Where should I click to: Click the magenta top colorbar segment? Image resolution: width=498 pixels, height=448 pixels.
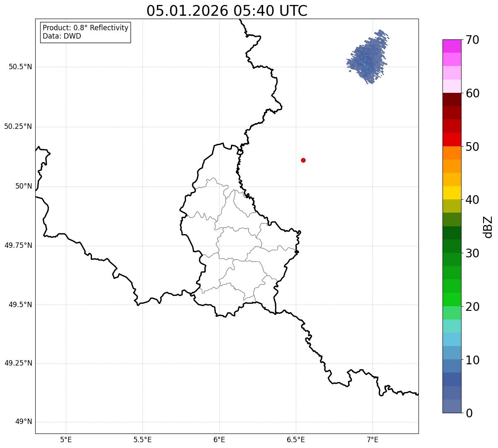[x=452, y=46]
